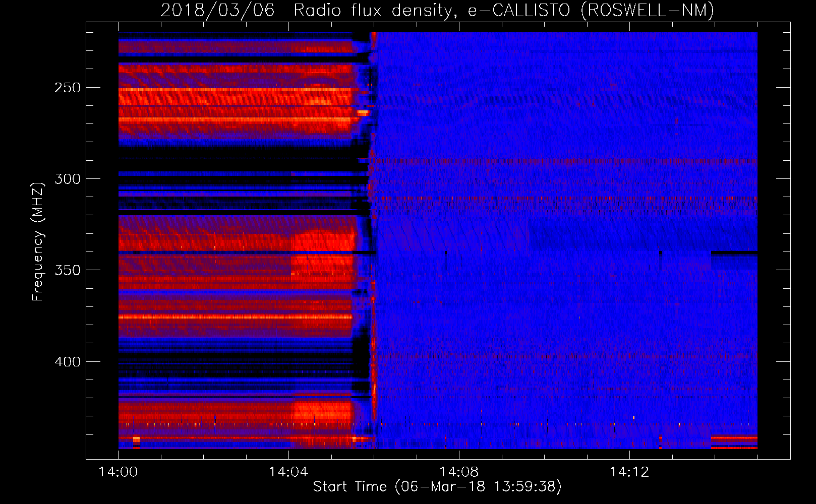Click the 'Start Time (06-Mar-18 13:59:38)' label
The height and width of the screenshot is (504, 816).
pyautogui.click(x=437, y=487)
